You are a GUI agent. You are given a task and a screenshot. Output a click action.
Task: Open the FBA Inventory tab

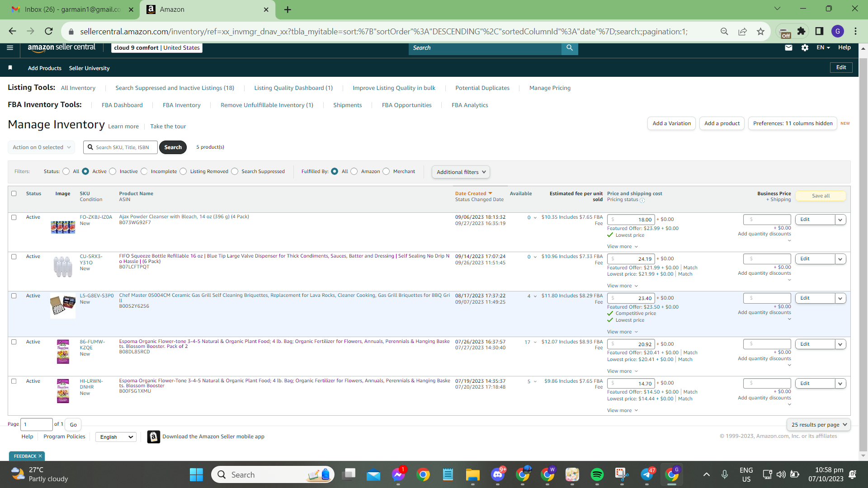click(x=182, y=105)
